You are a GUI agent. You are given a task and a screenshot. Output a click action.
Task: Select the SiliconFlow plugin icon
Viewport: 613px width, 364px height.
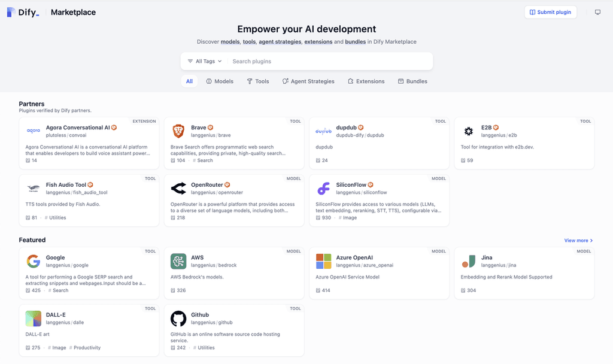click(x=323, y=188)
